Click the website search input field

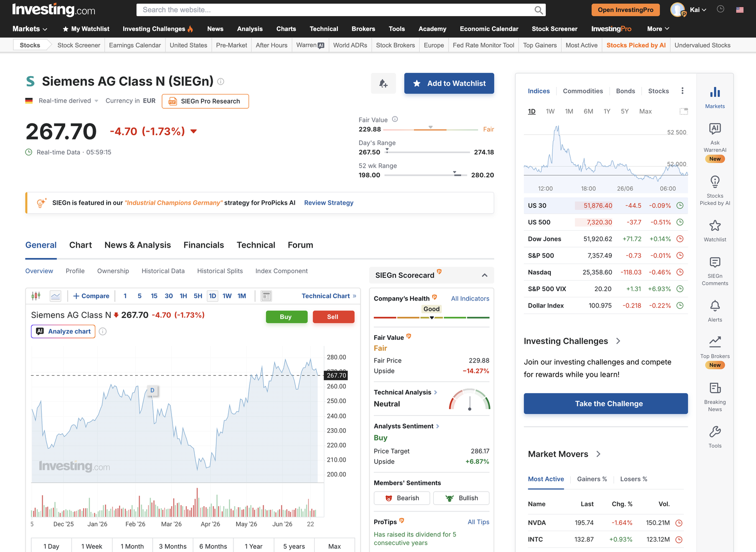click(335, 10)
